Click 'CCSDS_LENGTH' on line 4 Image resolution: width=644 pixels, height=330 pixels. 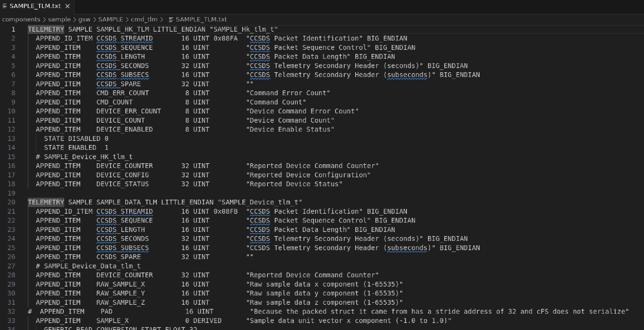tap(121, 57)
